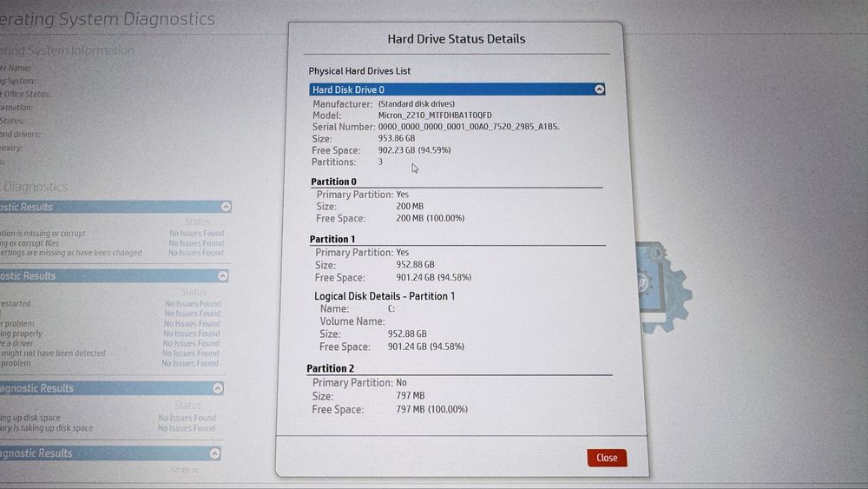
Task: Collapse the second diagnostic results chevron
Action: pos(222,276)
